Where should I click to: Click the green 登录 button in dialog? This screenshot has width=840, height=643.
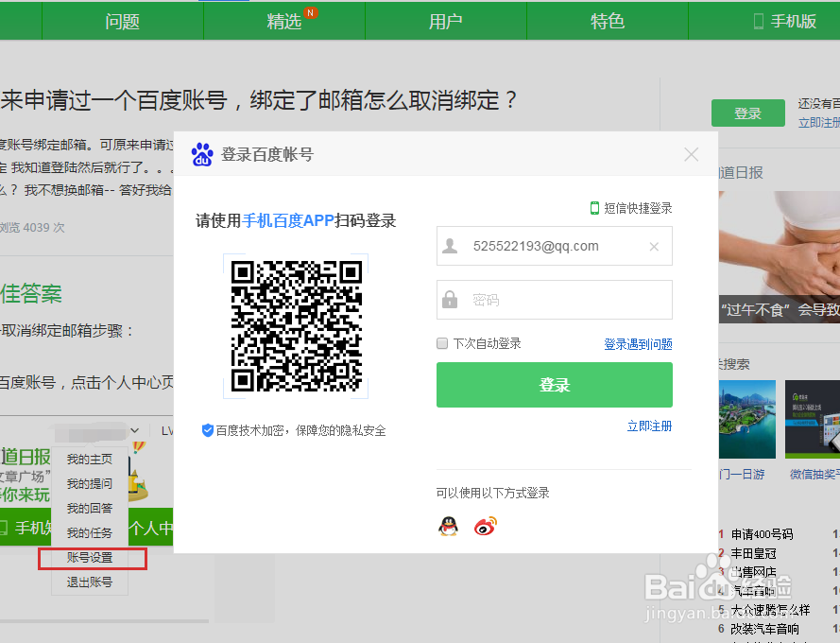tap(555, 385)
